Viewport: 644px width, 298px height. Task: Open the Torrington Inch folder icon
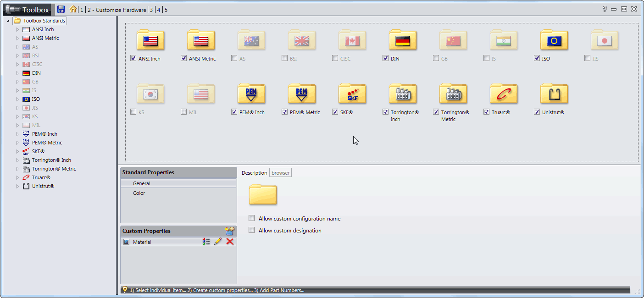pyautogui.click(x=403, y=94)
